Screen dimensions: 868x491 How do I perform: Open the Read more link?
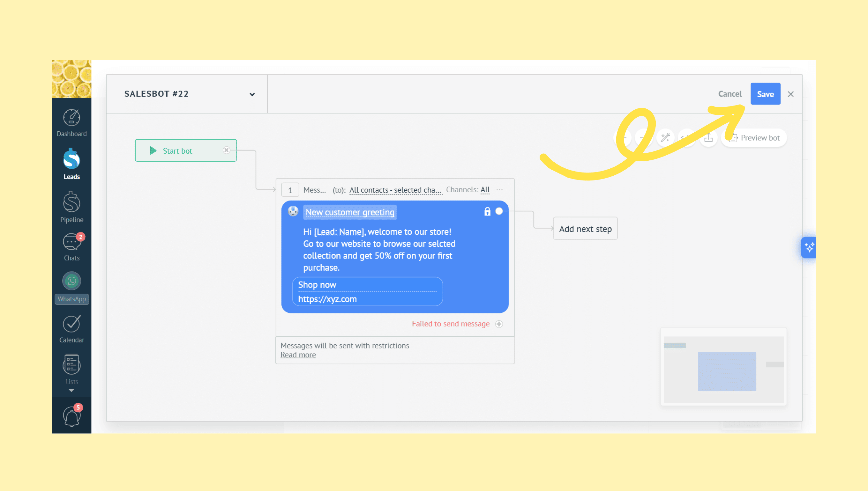tap(298, 355)
